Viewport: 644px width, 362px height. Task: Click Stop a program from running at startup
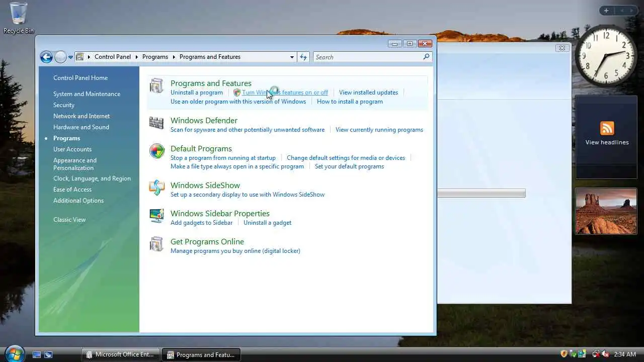[x=223, y=158]
